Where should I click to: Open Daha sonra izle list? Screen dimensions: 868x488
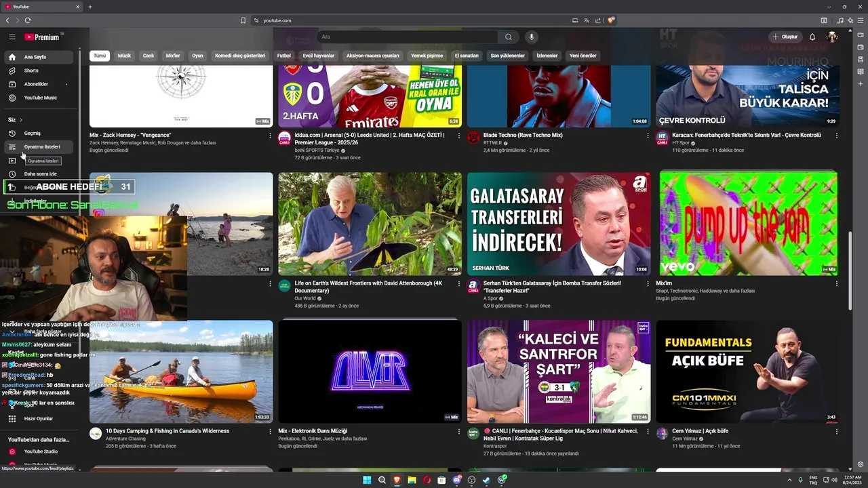pyautogui.click(x=38, y=174)
